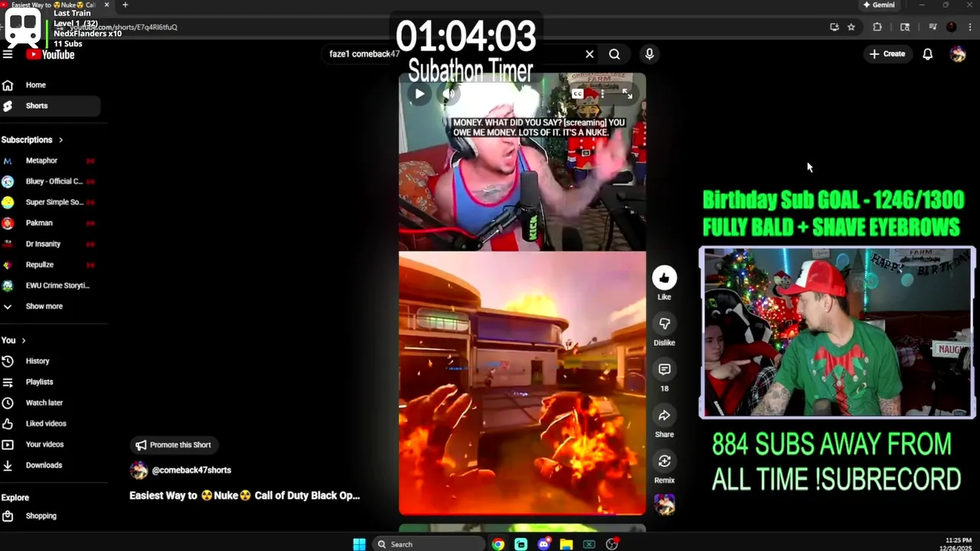Open Dr Insanity channel
This screenshot has height=551, width=980.
click(50, 243)
